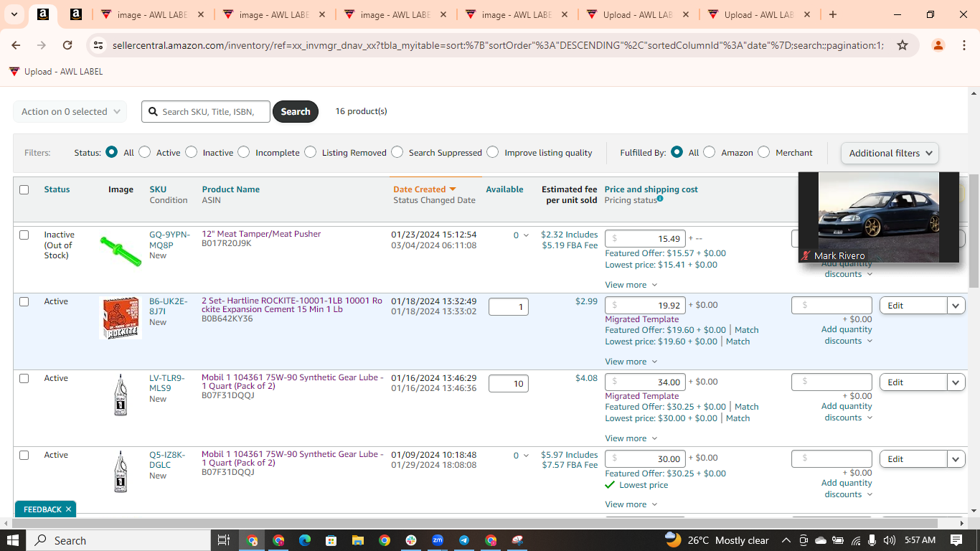This screenshot has width=980, height=551.
Task: Open Zoom from the taskbar
Action: pyautogui.click(x=438, y=540)
